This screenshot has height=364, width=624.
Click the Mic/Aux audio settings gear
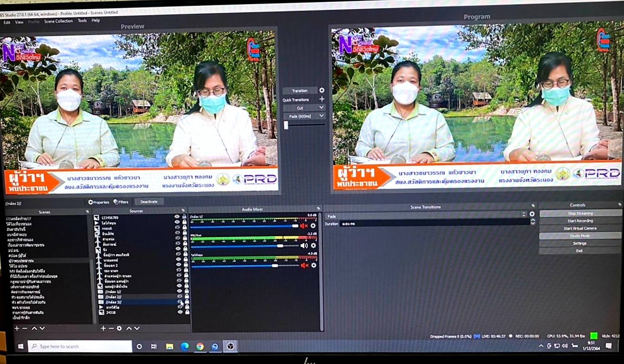(313, 246)
